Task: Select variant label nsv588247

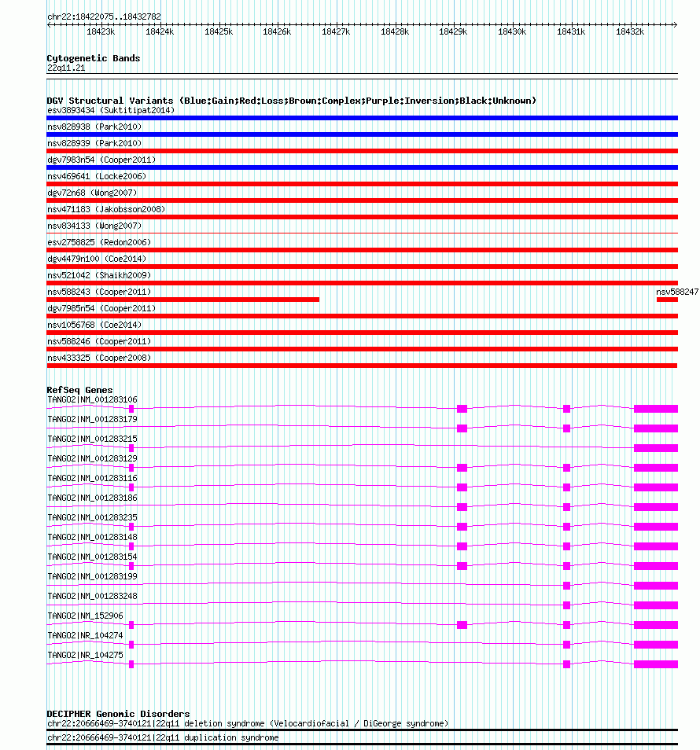Action: tap(677, 292)
